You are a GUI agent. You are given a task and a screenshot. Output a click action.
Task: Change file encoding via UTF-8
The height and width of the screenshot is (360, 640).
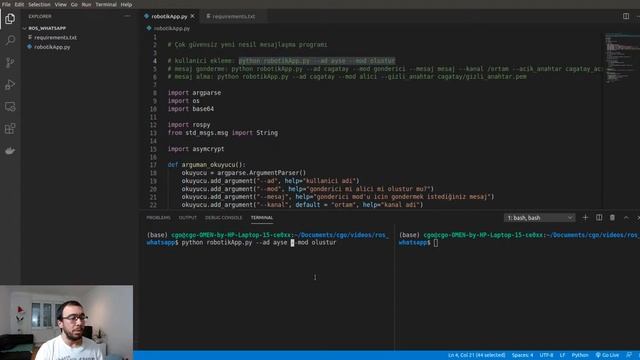coord(546,355)
